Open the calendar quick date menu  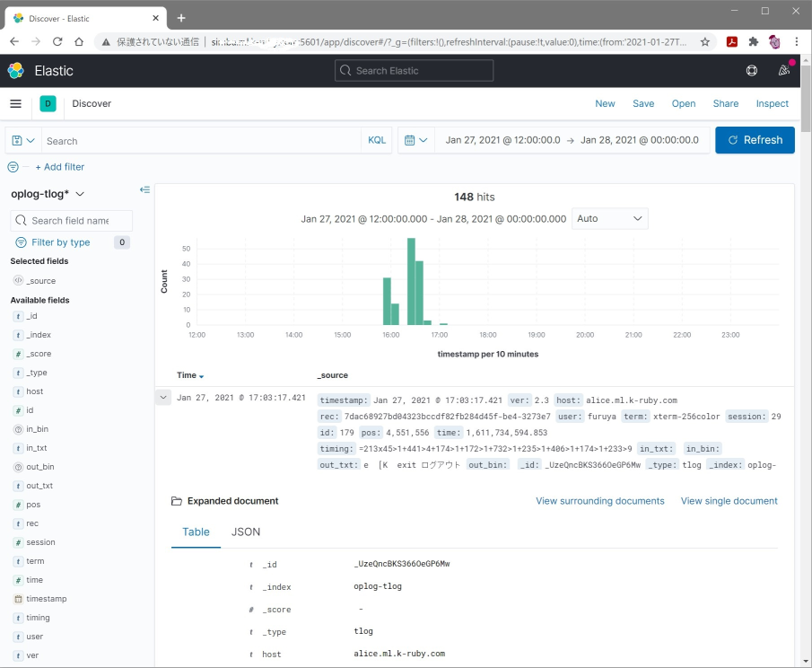415,140
